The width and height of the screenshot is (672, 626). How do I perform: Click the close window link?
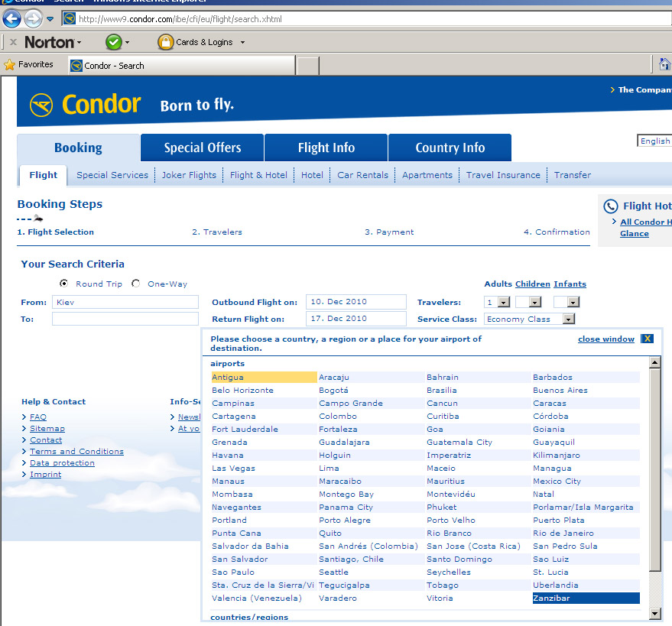pos(605,339)
